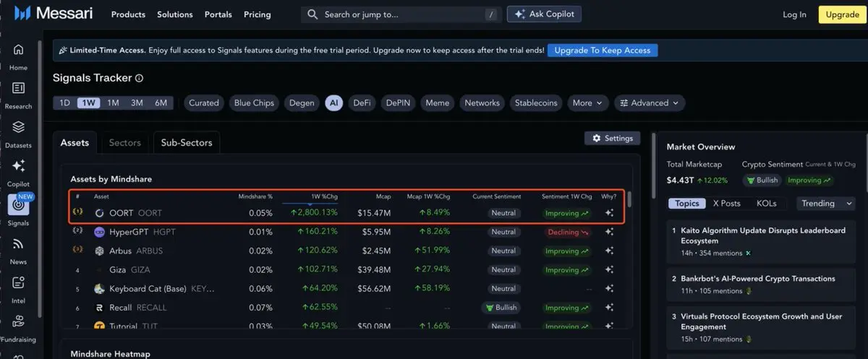868x359 pixels.
Task: Select the 1W timeframe
Action: 89,103
